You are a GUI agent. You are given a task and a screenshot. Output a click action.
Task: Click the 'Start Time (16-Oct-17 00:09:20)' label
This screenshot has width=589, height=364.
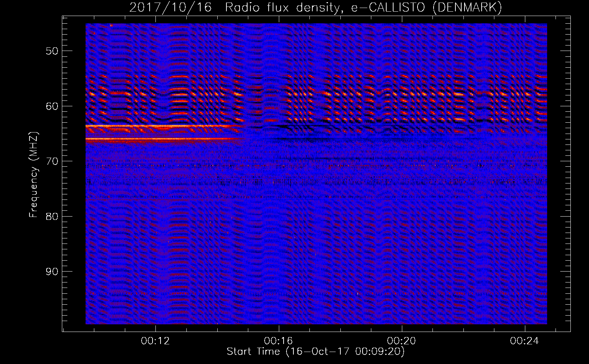point(316,352)
